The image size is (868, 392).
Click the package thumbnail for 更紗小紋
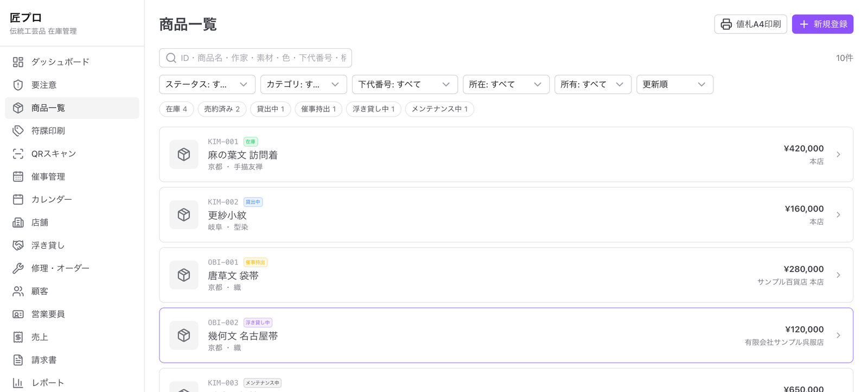point(184,214)
